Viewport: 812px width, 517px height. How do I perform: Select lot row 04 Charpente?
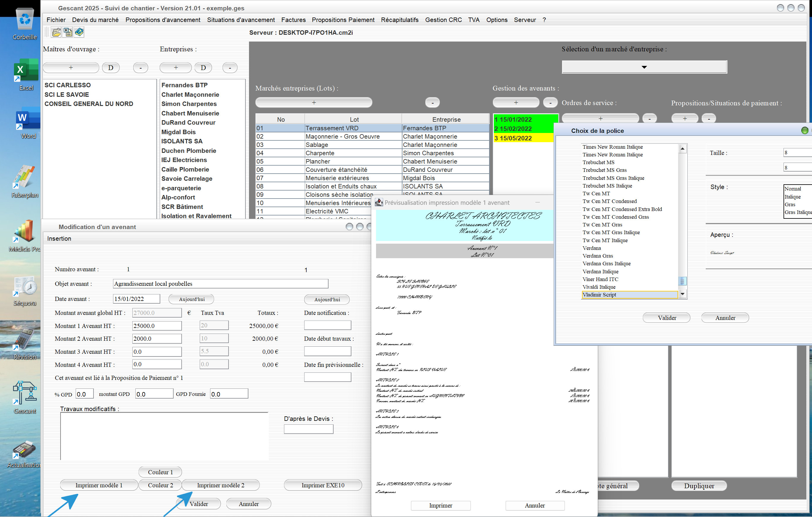tap(372, 153)
